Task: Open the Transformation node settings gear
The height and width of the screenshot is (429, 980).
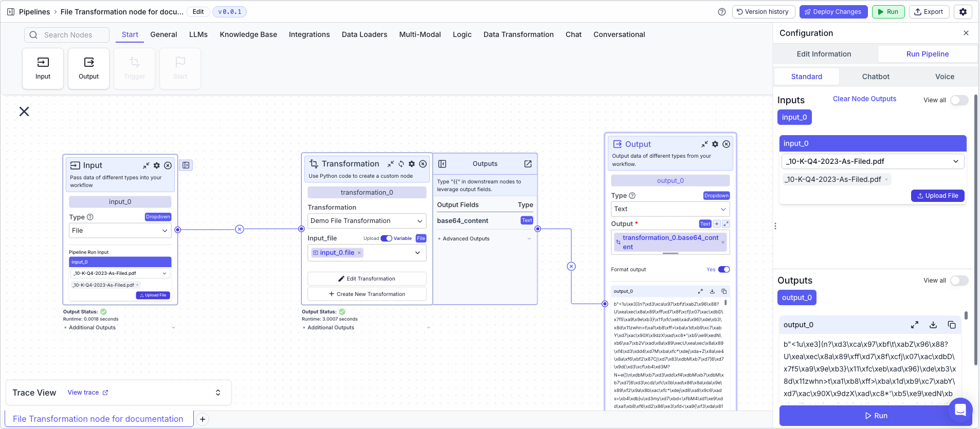Action: click(x=412, y=164)
